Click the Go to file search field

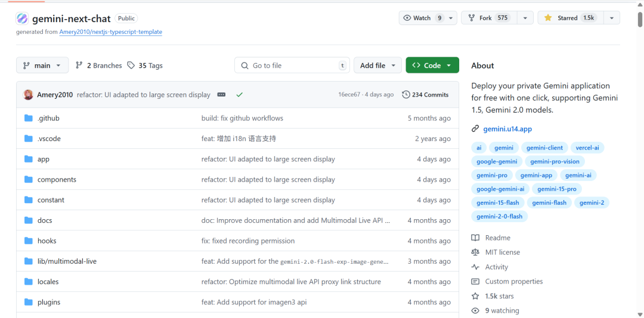point(292,66)
